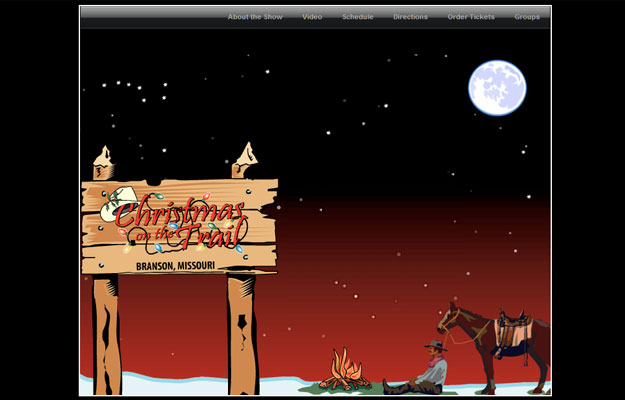The image size is (625, 400).
Task: Select Order Tickets in navigation
Action: click(471, 17)
